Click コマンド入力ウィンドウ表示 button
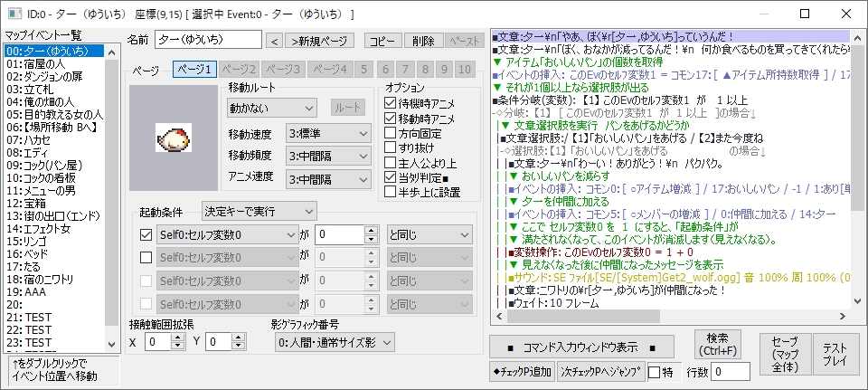Image resolution: width=868 pixels, height=390 pixels. [581, 347]
